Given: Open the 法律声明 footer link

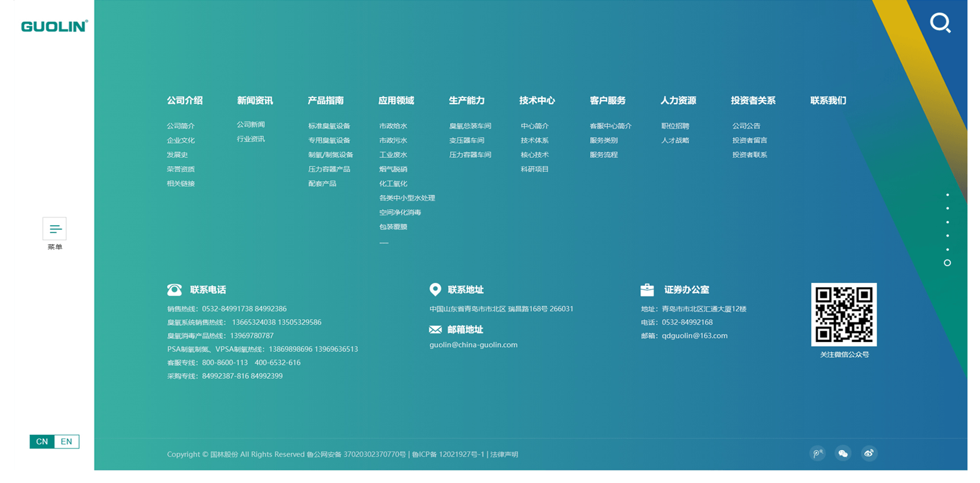Looking at the screenshot, I should 504,454.
